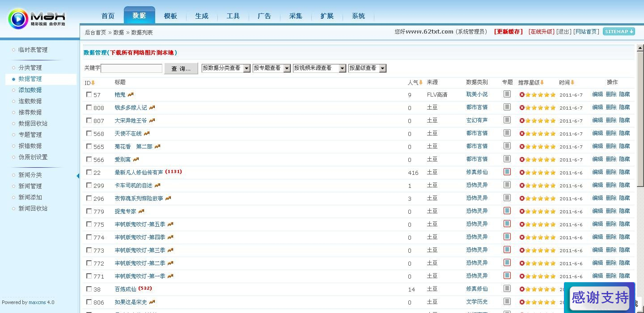The height and width of the screenshot is (313, 644).
Task: Click the SITEMAP download badge
Action: click(x=619, y=31)
